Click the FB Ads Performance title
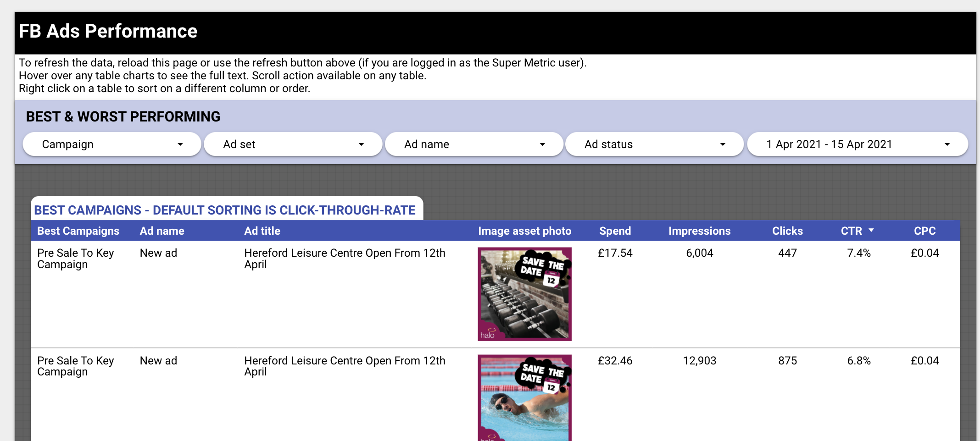The height and width of the screenshot is (441, 980). tap(108, 31)
